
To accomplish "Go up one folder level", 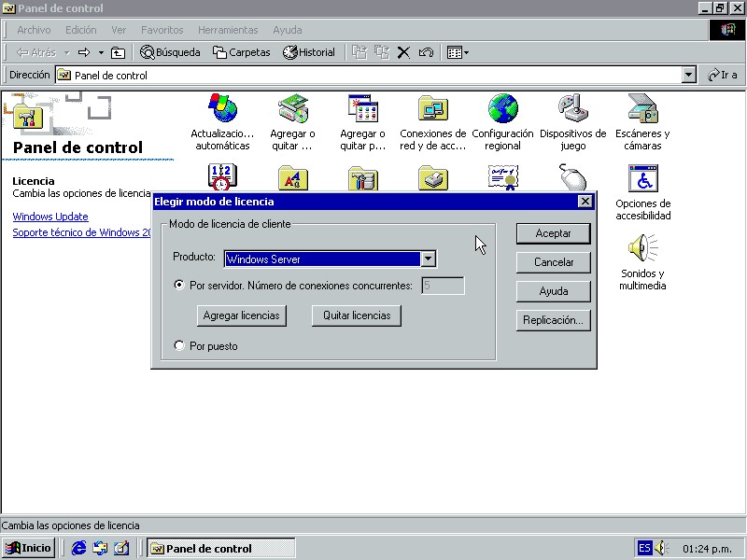I will [x=118, y=52].
